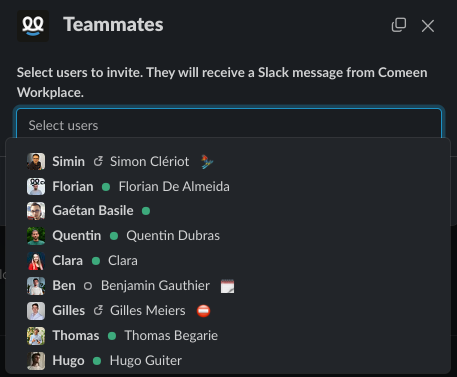Viewport: 457px width, 377px height.
Task: Choose Clara in user list
Action: 228,261
